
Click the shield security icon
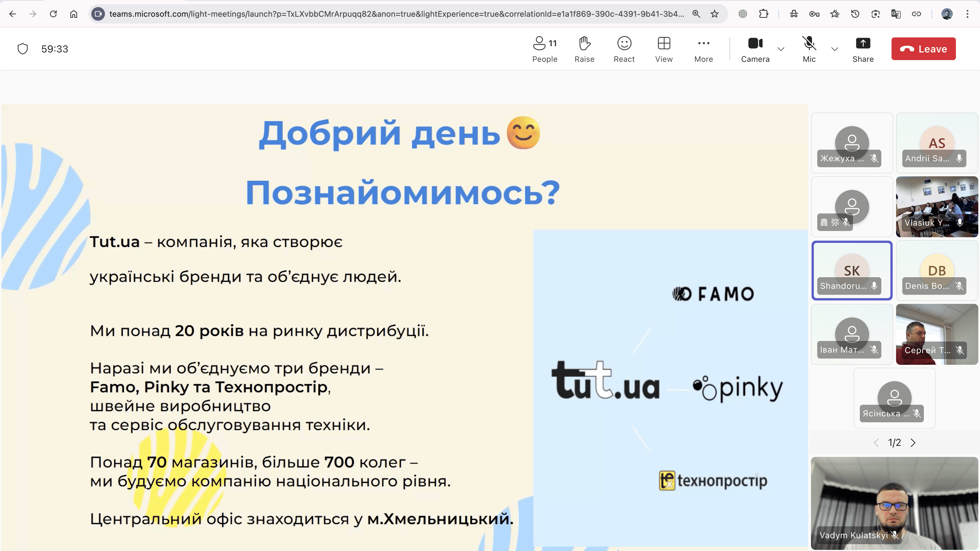coord(23,49)
